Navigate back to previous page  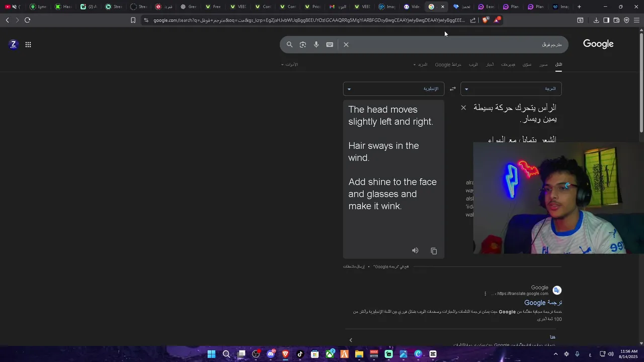pyautogui.click(x=7, y=20)
